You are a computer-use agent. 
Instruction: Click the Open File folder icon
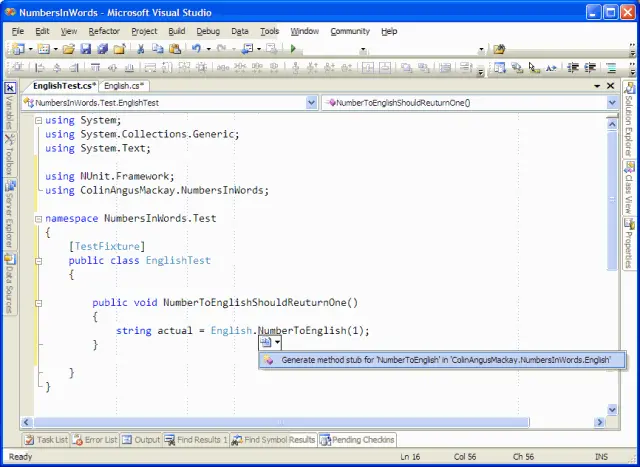point(69,49)
